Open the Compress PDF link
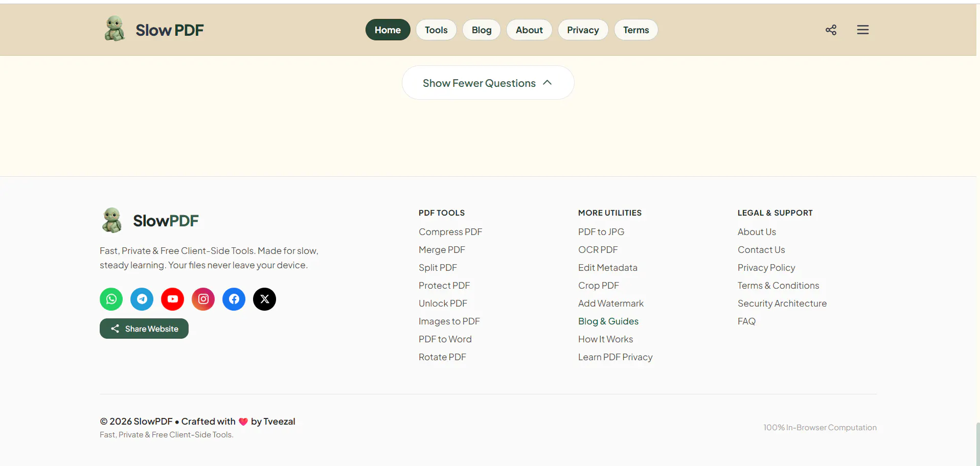This screenshot has width=980, height=466. pyautogui.click(x=450, y=232)
